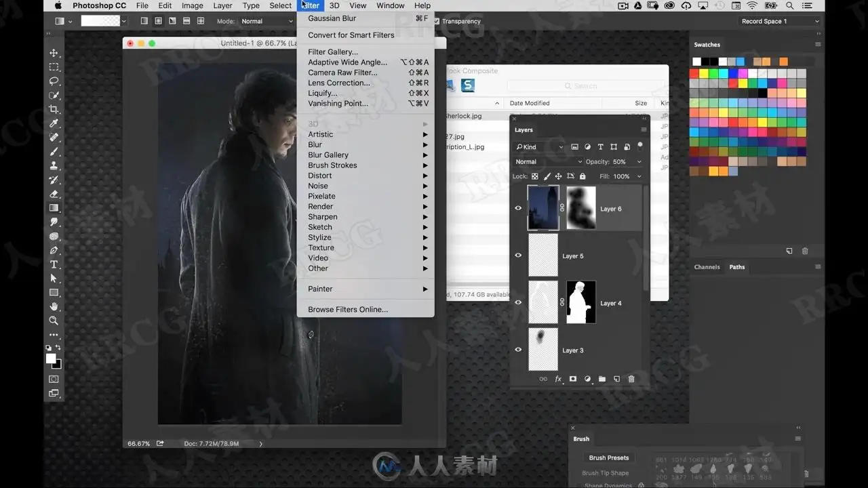Select the Horizontal Type tool
868x488 pixels.
click(54, 264)
